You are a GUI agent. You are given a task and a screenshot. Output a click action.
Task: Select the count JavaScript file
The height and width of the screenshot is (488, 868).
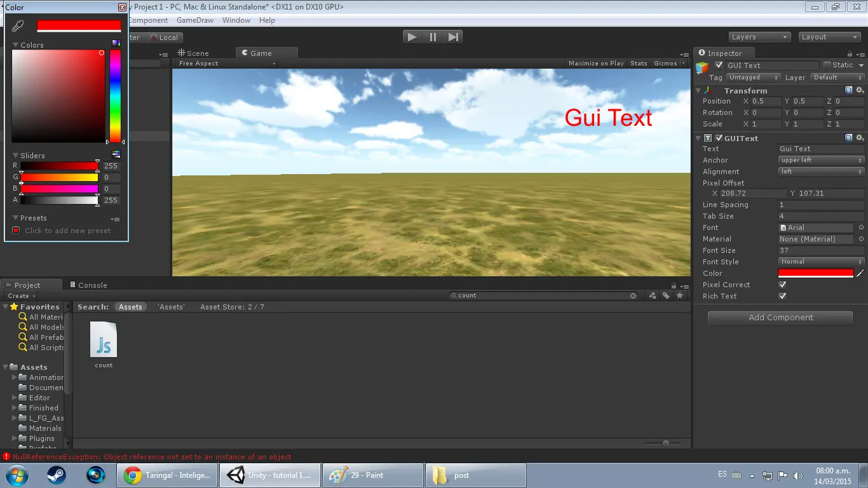tap(104, 344)
